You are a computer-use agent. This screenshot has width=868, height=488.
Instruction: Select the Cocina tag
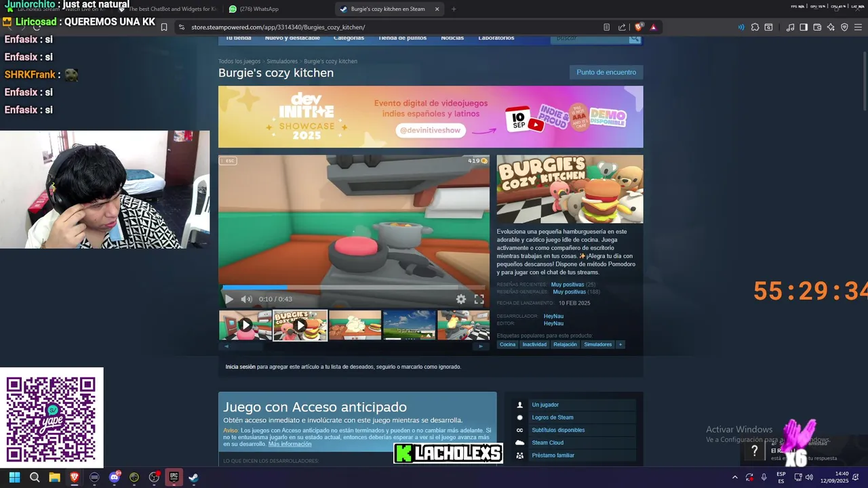(x=507, y=344)
